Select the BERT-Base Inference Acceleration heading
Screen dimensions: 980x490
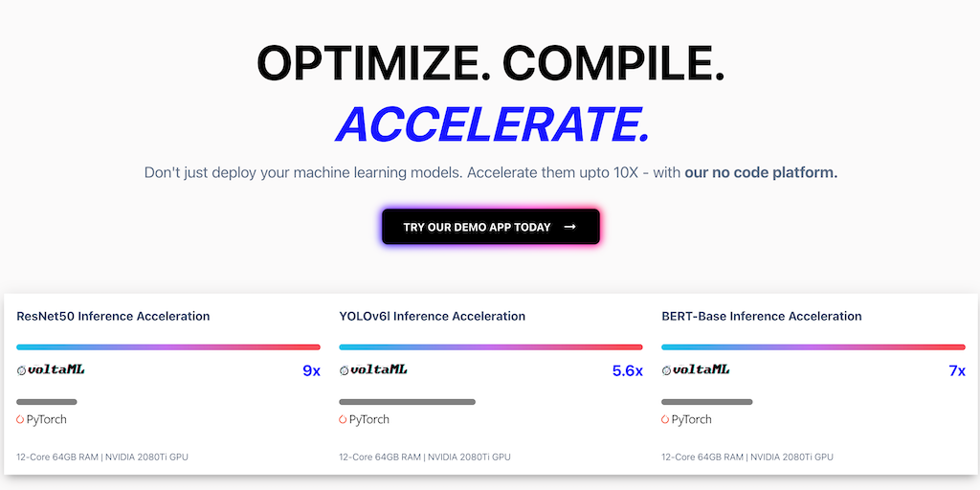point(762,316)
